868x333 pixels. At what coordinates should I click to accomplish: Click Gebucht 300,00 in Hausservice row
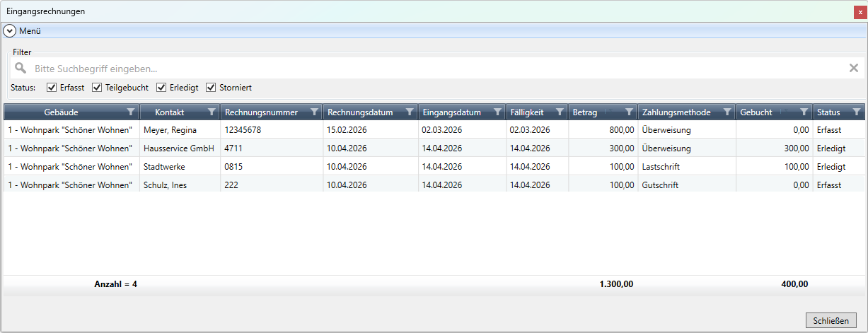click(x=796, y=148)
